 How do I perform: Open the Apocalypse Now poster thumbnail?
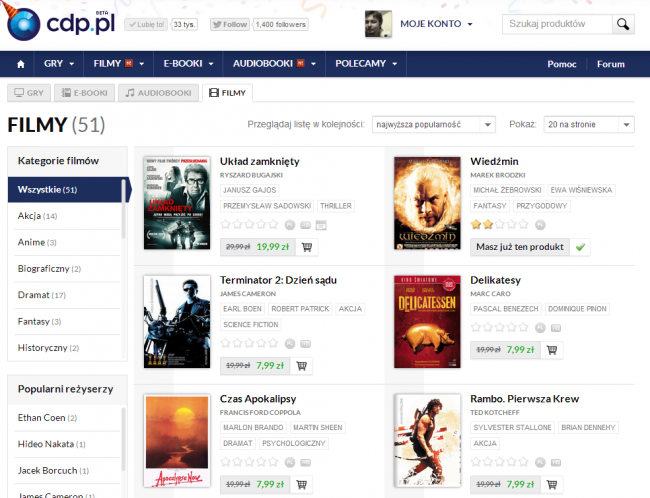(x=177, y=441)
